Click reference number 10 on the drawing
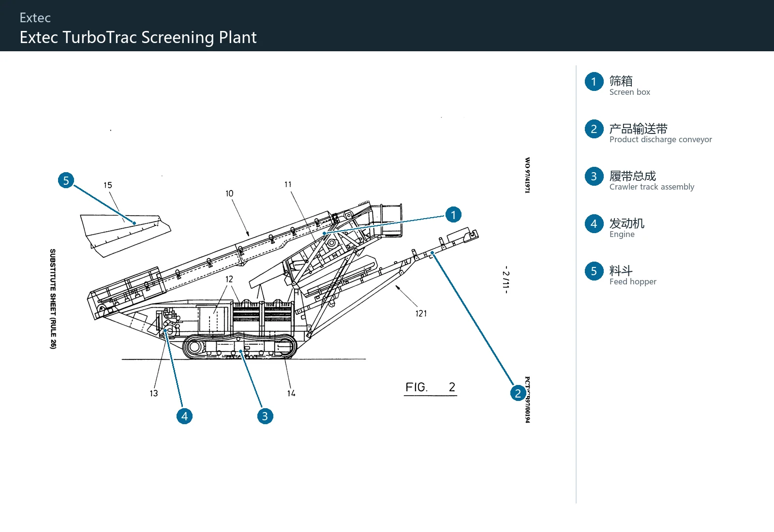Image resolution: width=774 pixels, height=532 pixels. [x=229, y=193]
